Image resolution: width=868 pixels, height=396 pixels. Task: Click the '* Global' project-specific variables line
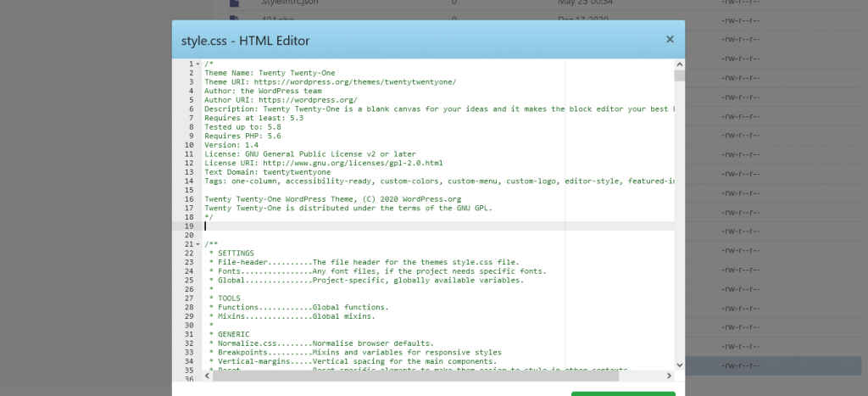[x=366, y=280]
